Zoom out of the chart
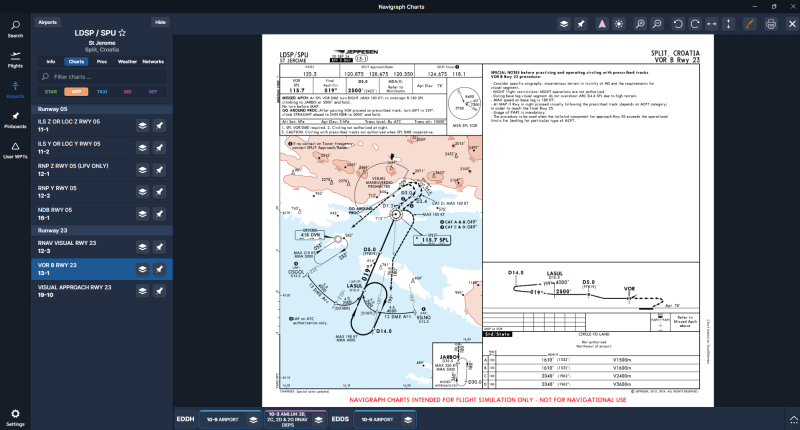Screen dimensions: 800x430 click(657, 24)
